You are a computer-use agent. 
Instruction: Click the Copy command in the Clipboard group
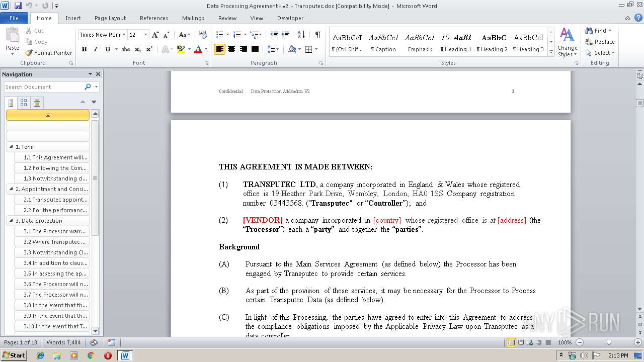(36, 42)
